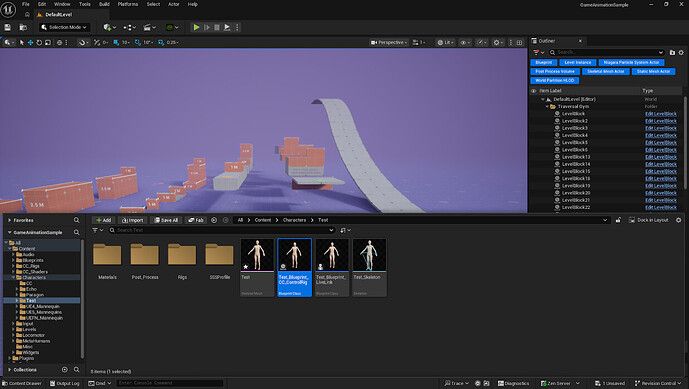
Task: Open the play options three-dot menu
Action: coord(237,27)
